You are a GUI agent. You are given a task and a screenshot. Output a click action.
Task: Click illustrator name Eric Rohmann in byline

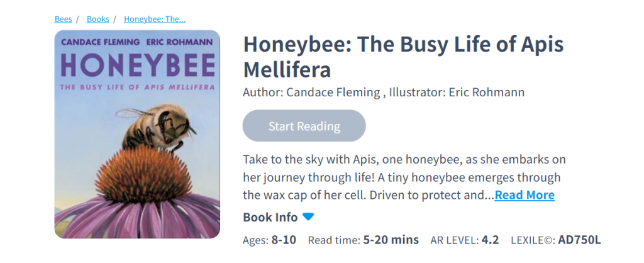486,92
